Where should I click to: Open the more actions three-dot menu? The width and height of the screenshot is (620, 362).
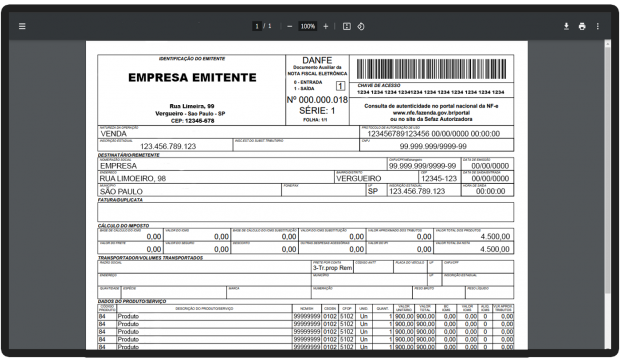pyautogui.click(x=597, y=26)
